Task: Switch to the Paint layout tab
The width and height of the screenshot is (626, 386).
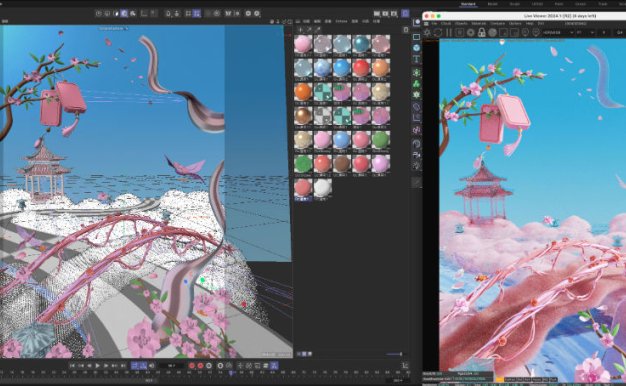Action: (559, 4)
